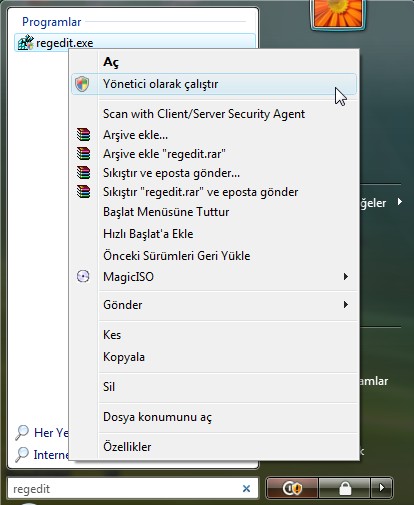Lock the computer with the padlock button

coord(345,488)
